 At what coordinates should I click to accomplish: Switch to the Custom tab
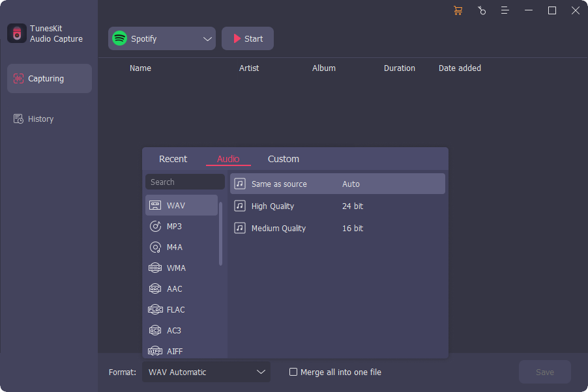pyautogui.click(x=284, y=159)
